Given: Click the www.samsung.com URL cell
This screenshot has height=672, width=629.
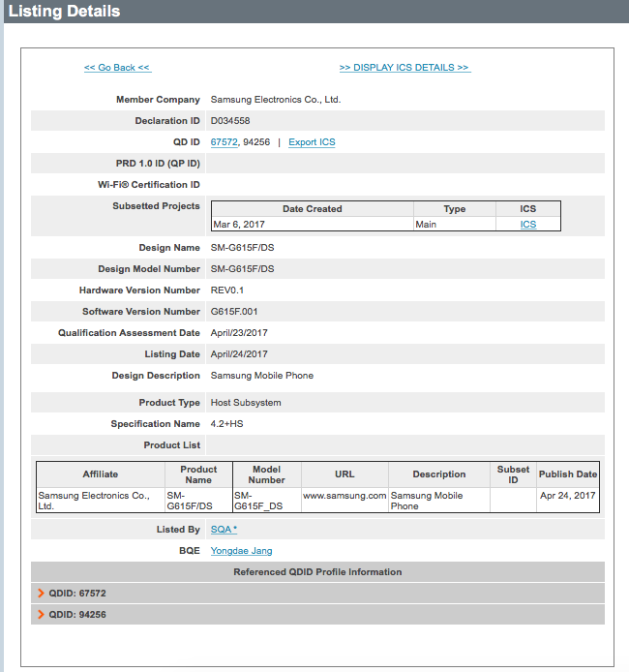Looking at the screenshot, I should tap(344, 496).
